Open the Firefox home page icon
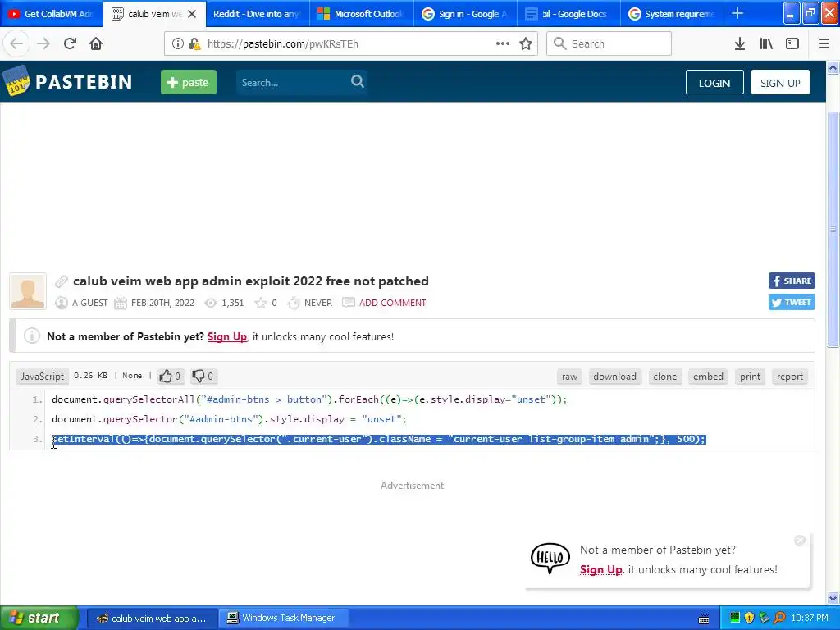Screen dimensions: 840x630 coord(96,43)
